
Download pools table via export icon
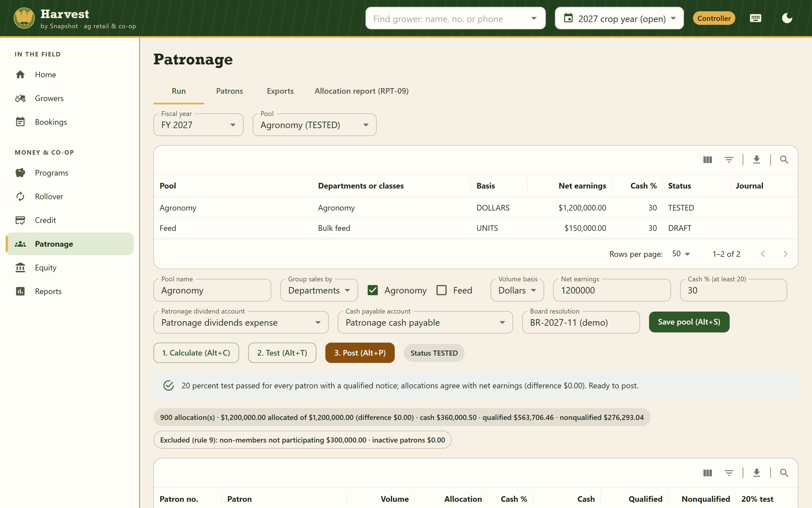756,159
